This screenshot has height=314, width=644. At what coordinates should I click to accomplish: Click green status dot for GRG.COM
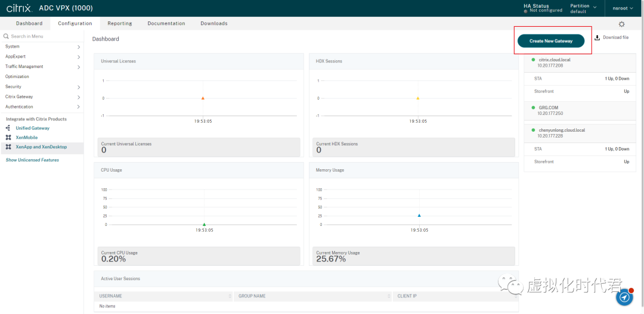tap(533, 107)
